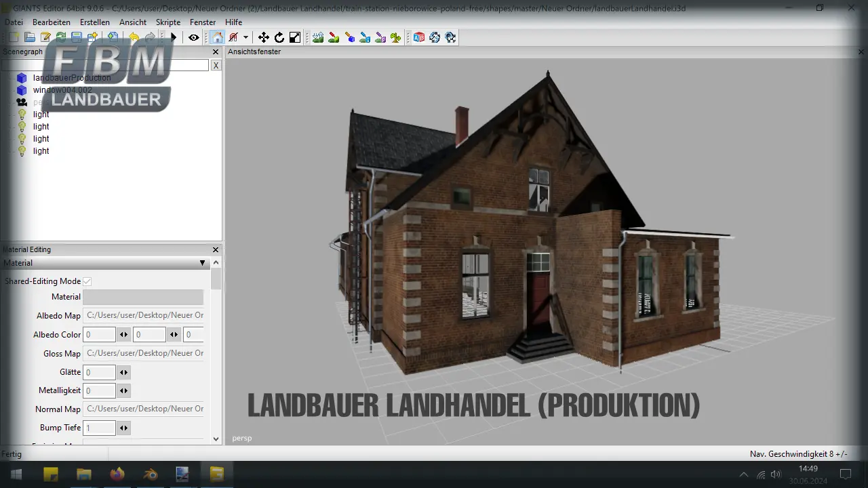Screen dimensions: 868x488
Task: Open the terrain paint brush tool
Action: (x=334, y=37)
